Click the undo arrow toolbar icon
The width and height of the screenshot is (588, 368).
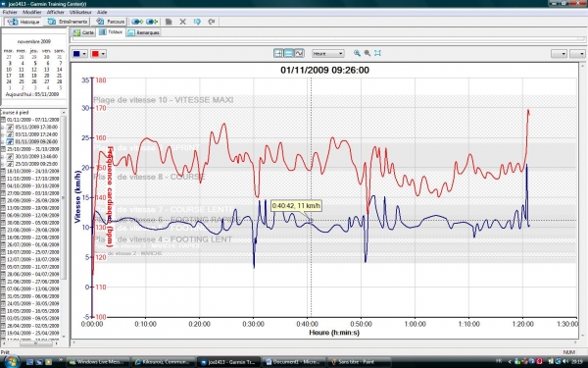click(197, 22)
